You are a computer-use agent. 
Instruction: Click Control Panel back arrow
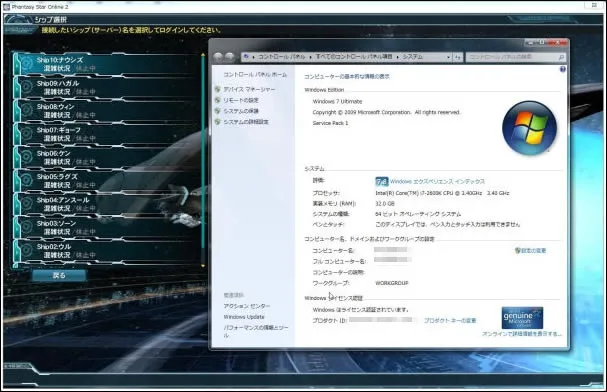pyautogui.click(x=218, y=57)
